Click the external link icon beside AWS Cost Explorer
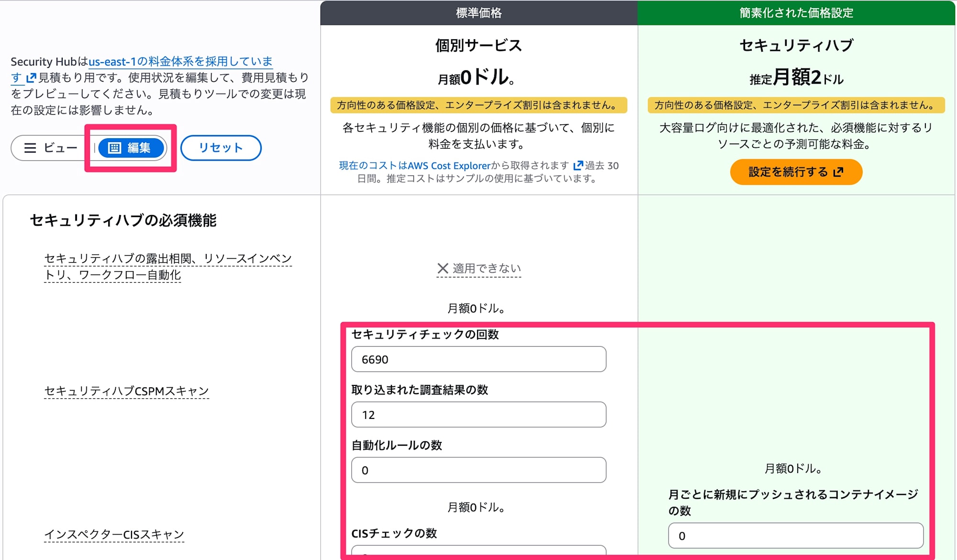 click(578, 166)
